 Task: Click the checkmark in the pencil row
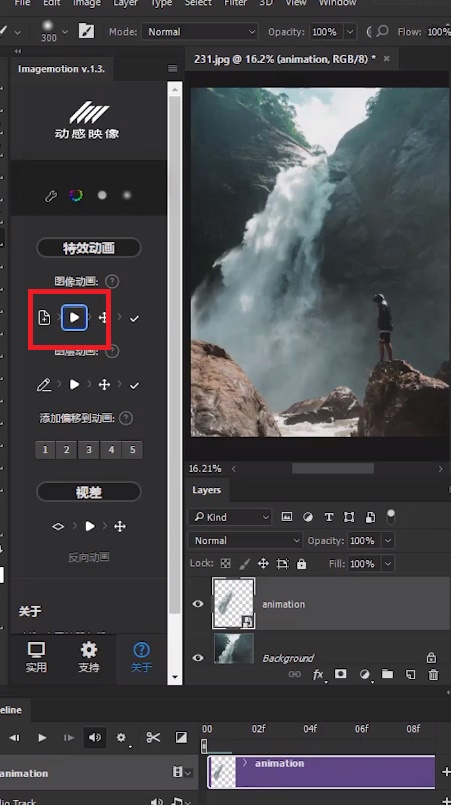(x=135, y=385)
